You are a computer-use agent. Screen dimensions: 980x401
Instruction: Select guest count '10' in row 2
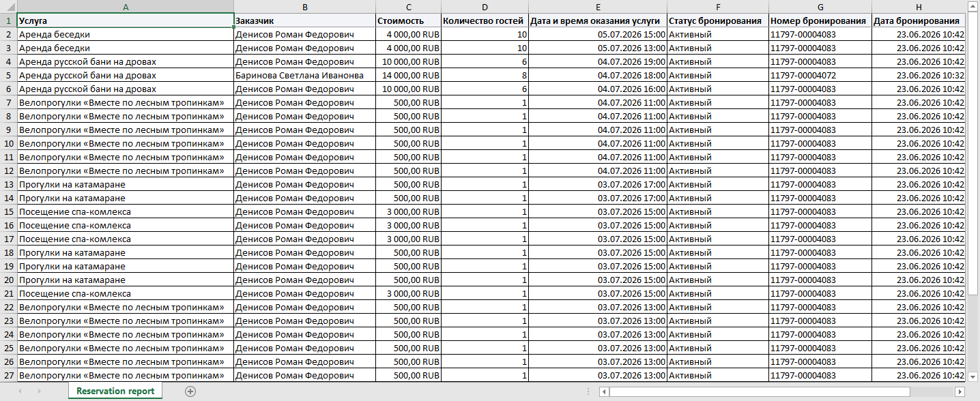tap(485, 34)
